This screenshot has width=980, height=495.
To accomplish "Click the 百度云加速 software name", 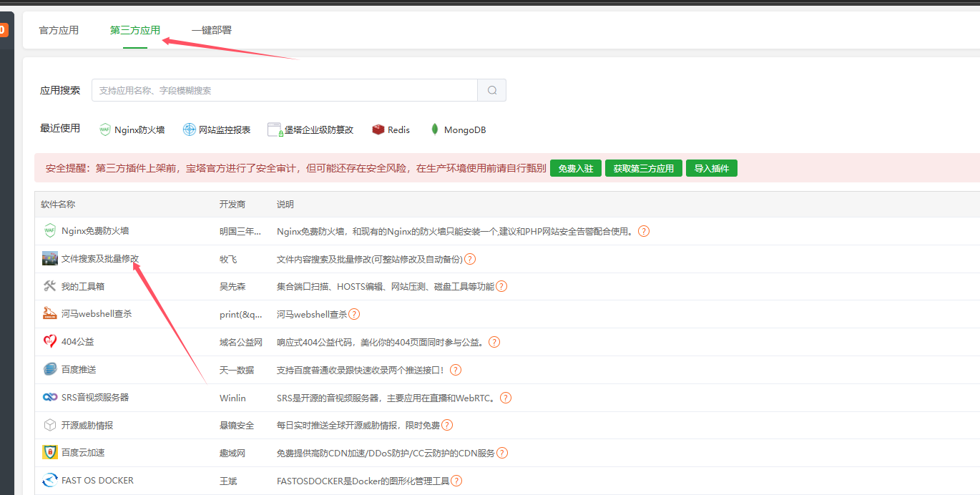I will pyautogui.click(x=83, y=453).
